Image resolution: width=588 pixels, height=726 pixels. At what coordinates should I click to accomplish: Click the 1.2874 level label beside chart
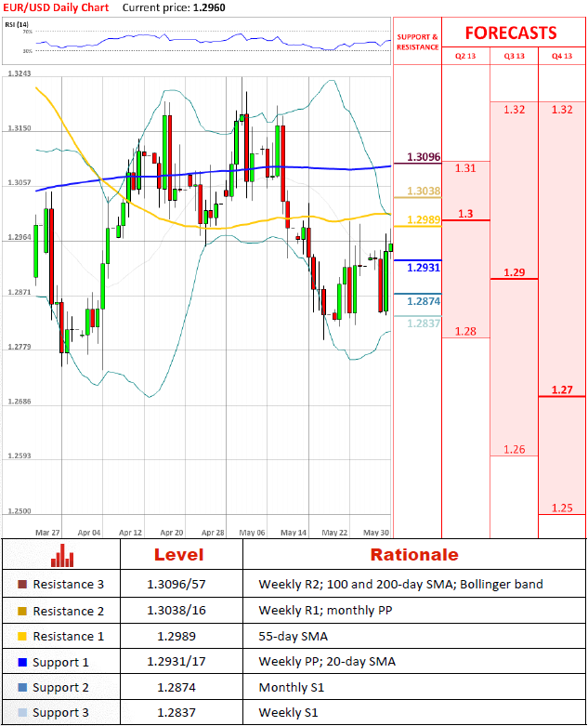pos(424,301)
